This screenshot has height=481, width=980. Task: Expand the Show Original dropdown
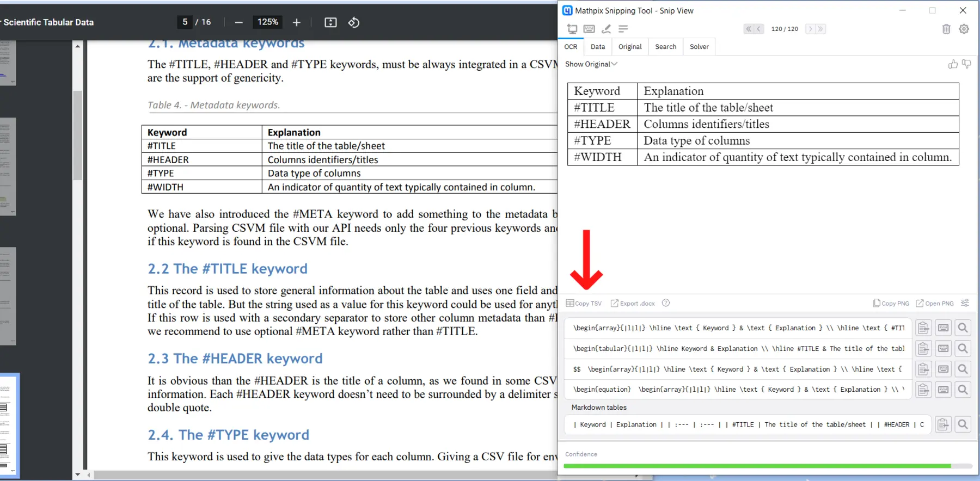[x=591, y=64]
